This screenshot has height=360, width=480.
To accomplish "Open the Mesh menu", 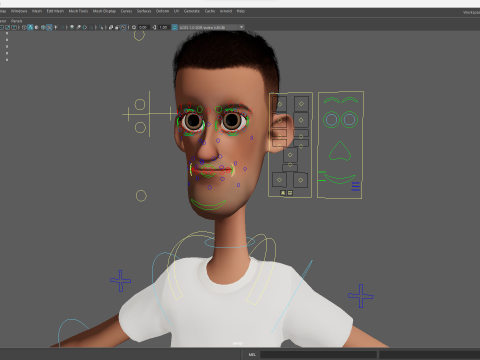I will (x=37, y=11).
